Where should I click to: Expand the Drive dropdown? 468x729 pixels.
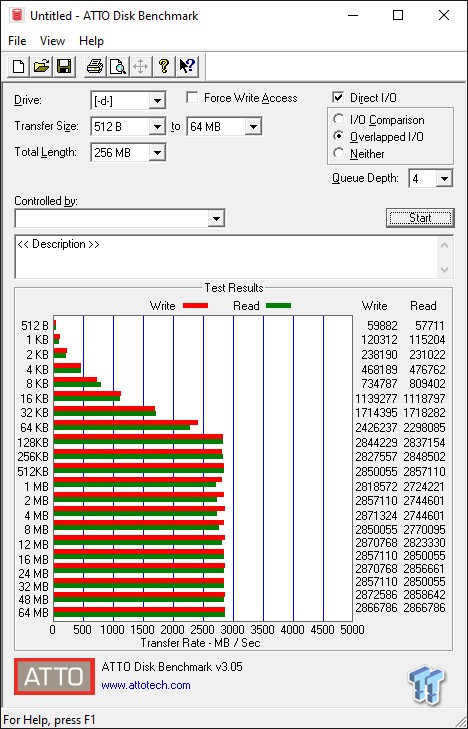(158, 101)
